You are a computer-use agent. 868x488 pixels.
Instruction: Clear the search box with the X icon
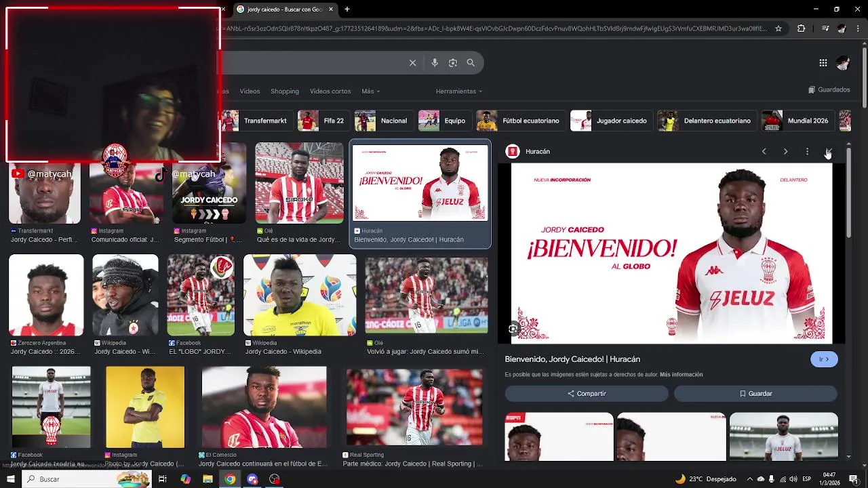point(412,63)
